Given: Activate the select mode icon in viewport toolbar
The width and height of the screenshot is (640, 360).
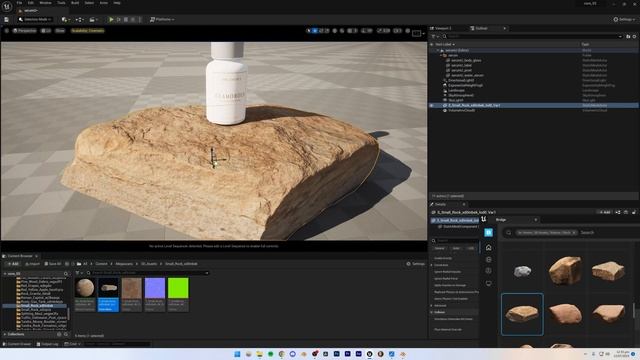Looking at the screenshot, I should [309, 31].
